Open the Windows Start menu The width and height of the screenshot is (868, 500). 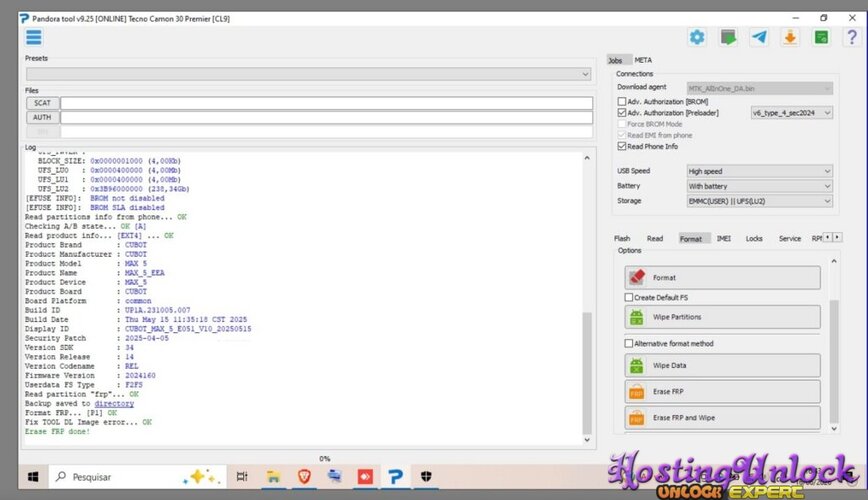click(x=33, y=477)
